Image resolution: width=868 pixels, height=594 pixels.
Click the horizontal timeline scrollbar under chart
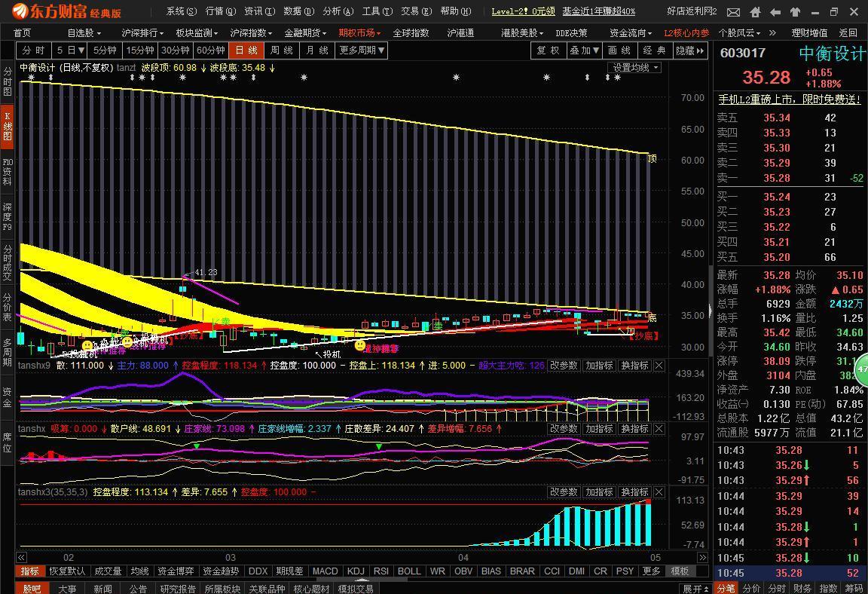tap(362, 558)
